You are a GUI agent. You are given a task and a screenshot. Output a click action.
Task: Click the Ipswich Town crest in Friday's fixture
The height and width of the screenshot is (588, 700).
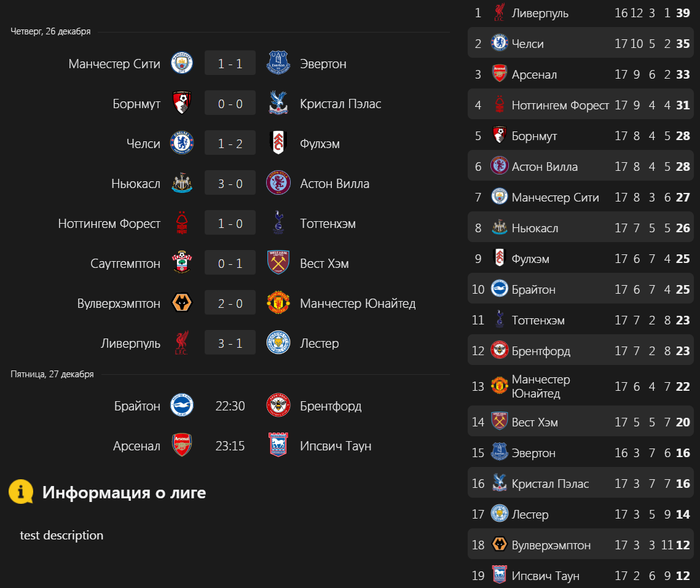[278, 445]
